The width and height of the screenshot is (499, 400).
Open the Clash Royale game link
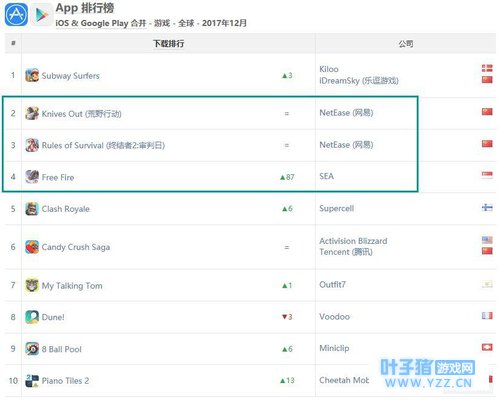pos(65,209)
